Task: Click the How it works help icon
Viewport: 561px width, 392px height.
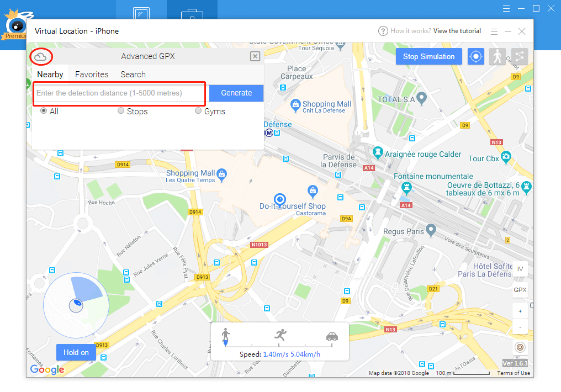Action: pyautogui.click(x=383, y=31)
